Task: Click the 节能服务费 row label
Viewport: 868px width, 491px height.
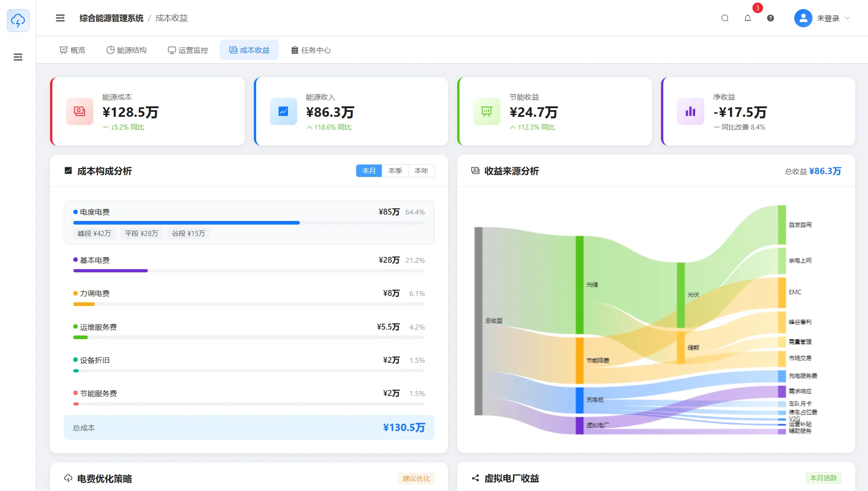Action: click(98, 393)
